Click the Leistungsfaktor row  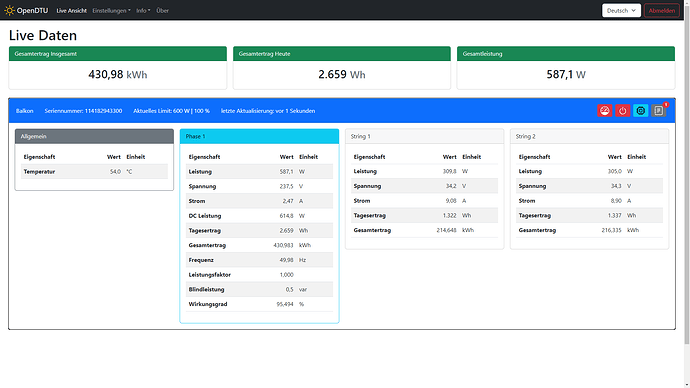point(259,275)
